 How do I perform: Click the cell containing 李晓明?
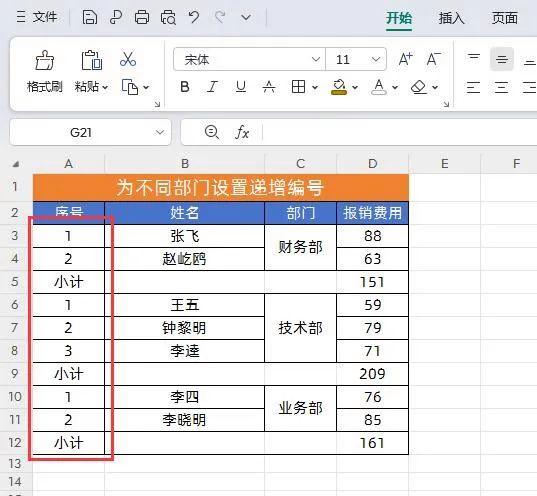(x=185, y=420)
